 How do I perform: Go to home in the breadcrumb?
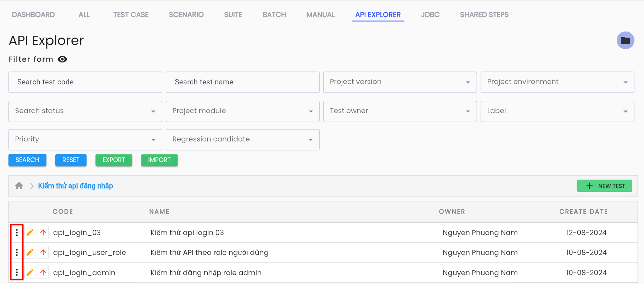(19, 186)
